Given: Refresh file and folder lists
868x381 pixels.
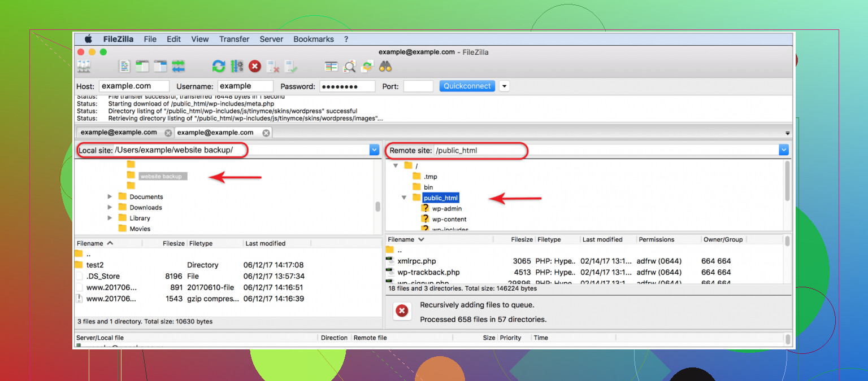Looking at the screenshot, I should (x=219, y=67).
